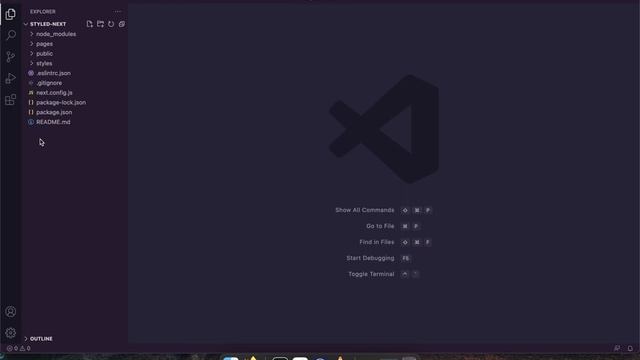Viewport: 640px width, 360px height.
Task: Click the Toggle Terminal hint
Action: point(371,274)
